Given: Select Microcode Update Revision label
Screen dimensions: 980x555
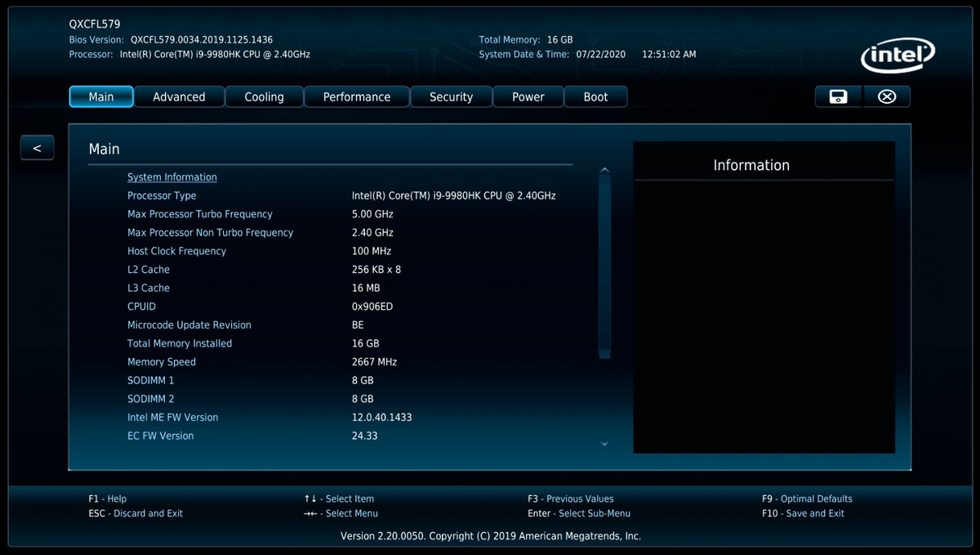Looking at the screenshot, I should tap(189, 325).
